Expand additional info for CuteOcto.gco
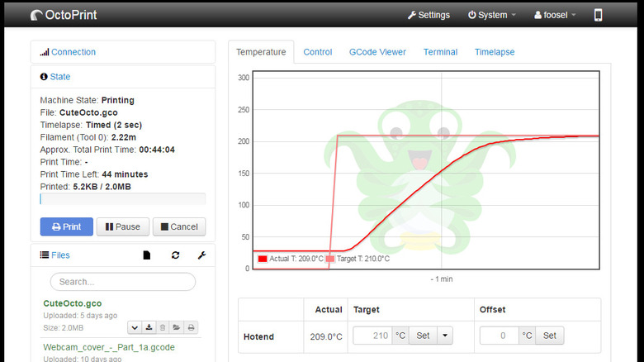 tap(135, 328)
